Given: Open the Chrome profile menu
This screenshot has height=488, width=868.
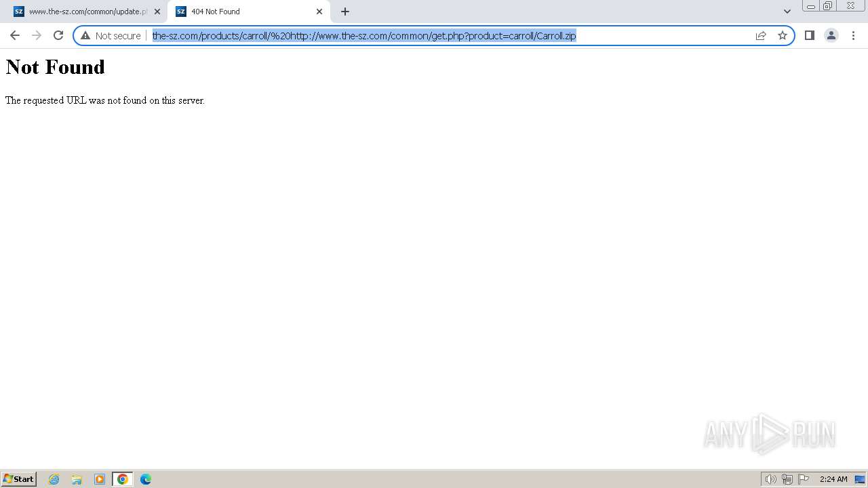Looking at the screenshot, I should pos(831,35).
